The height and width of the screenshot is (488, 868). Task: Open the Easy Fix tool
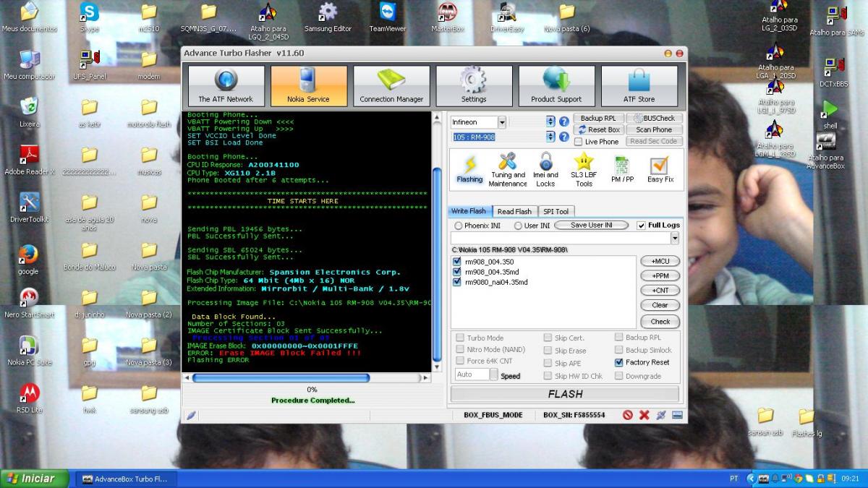point(660,170)
